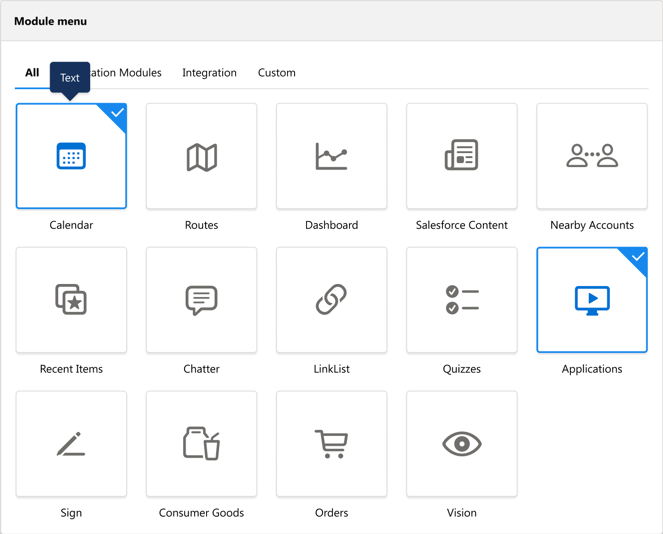The width and height of the screenshot is (663, 534).
Task: Open the partially covered Modules tab
Action: coord(126,73)
